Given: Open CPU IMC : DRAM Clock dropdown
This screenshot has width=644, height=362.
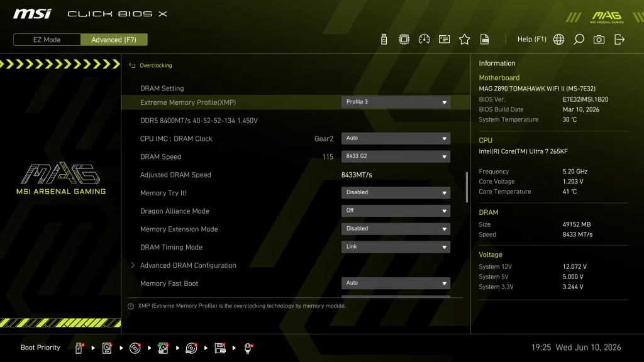Looking at the screenshot, I should tap(396, 138).
